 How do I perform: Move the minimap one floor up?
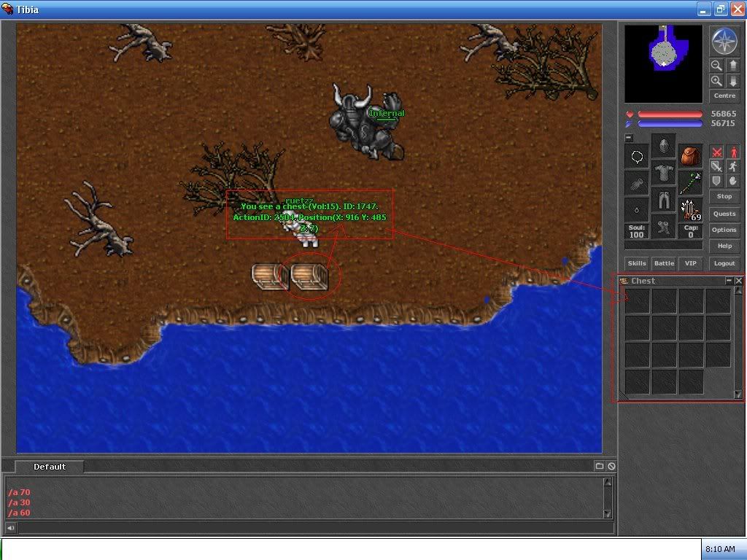click(x=732, y=65)
